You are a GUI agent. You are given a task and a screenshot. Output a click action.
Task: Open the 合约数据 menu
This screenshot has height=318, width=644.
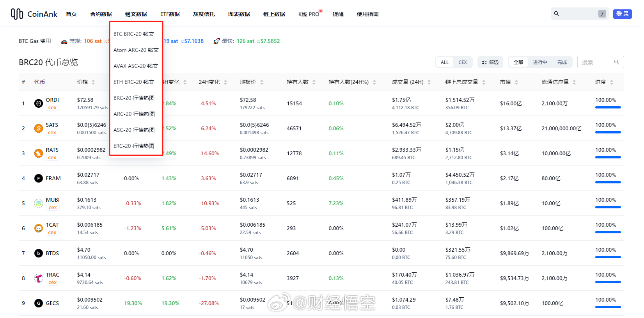(101, 14)
